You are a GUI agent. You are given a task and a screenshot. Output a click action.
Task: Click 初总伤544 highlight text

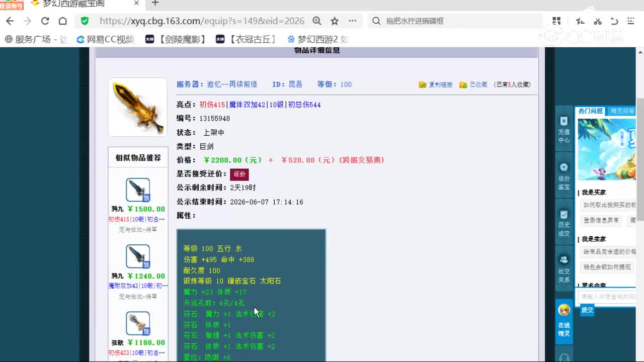304,105
